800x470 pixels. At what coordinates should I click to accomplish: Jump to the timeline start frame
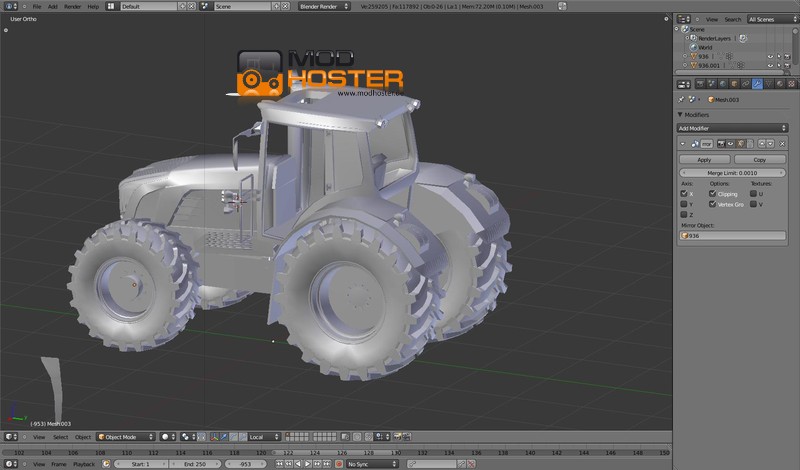pos(279,464)
